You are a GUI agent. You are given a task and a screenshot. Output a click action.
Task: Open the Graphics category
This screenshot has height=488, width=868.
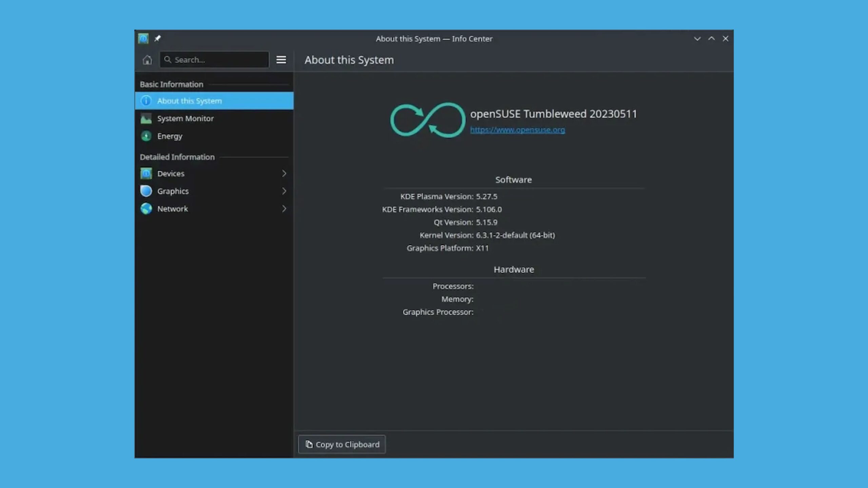coord(214,191)
